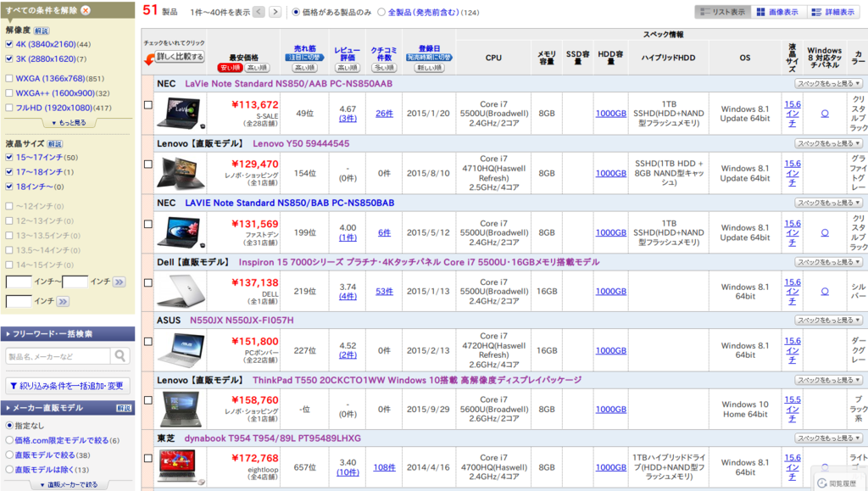Expand スペックをもっと見る for dynabook T954

pos(829,438)
